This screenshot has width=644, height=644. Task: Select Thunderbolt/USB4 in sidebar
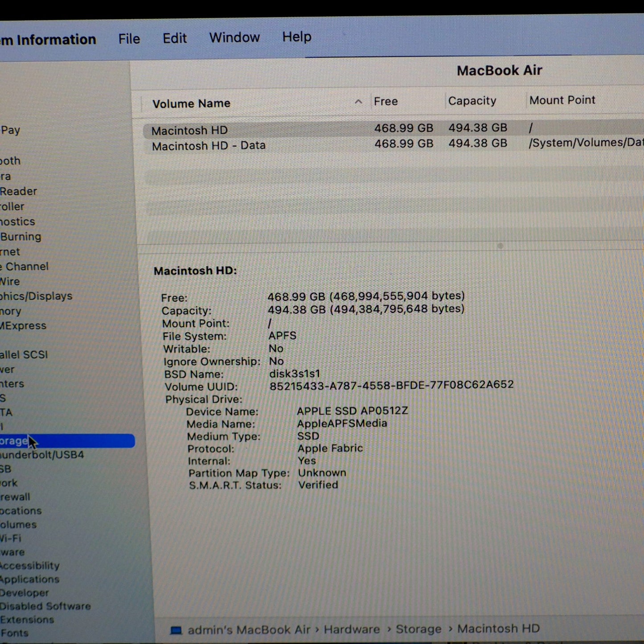click(x=42, y=455)
